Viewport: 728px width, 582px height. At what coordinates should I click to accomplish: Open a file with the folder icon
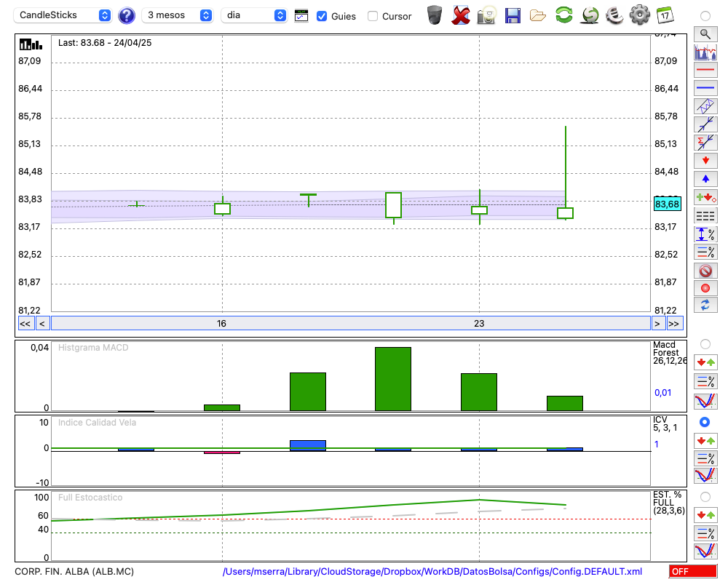(x=538, y=15)
